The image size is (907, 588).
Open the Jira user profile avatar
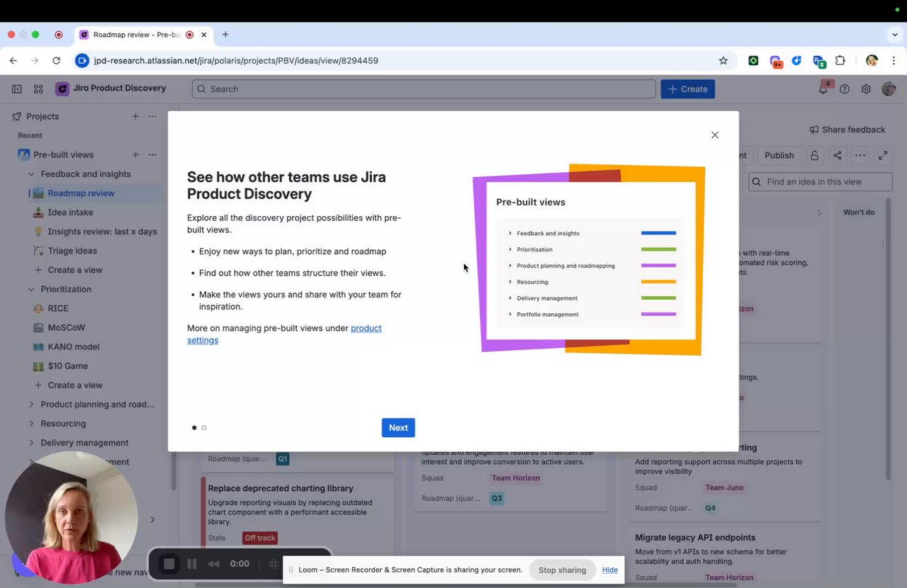tap(889, 89)
